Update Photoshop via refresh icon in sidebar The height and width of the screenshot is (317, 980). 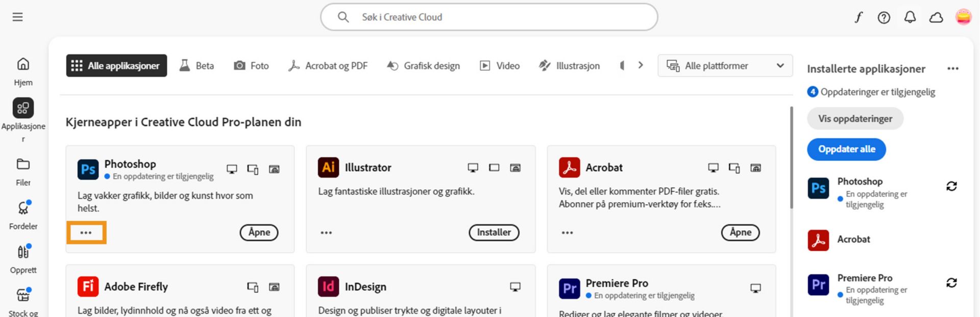951,186
